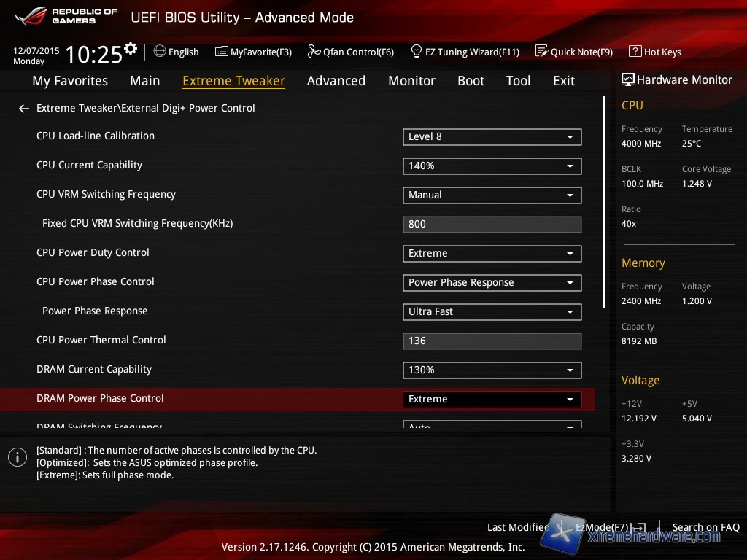Switch to the Monitor tab

click(411, 81)
